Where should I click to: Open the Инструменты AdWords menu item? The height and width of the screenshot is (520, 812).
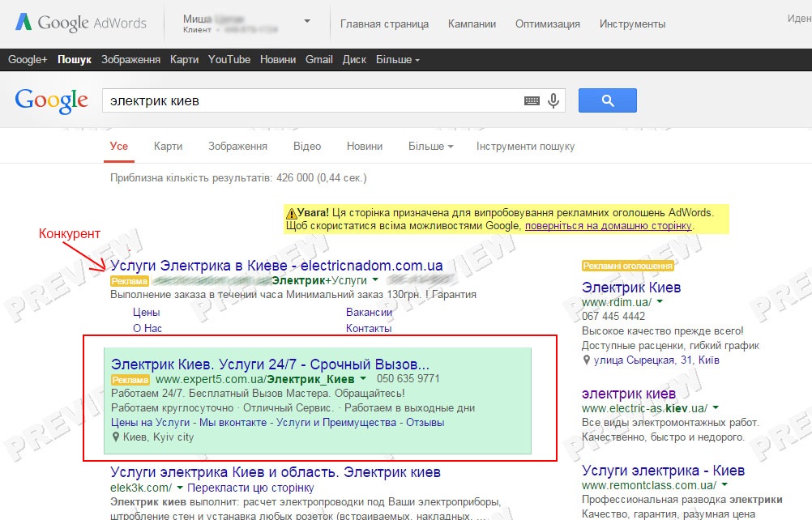(x=632, y=23)
